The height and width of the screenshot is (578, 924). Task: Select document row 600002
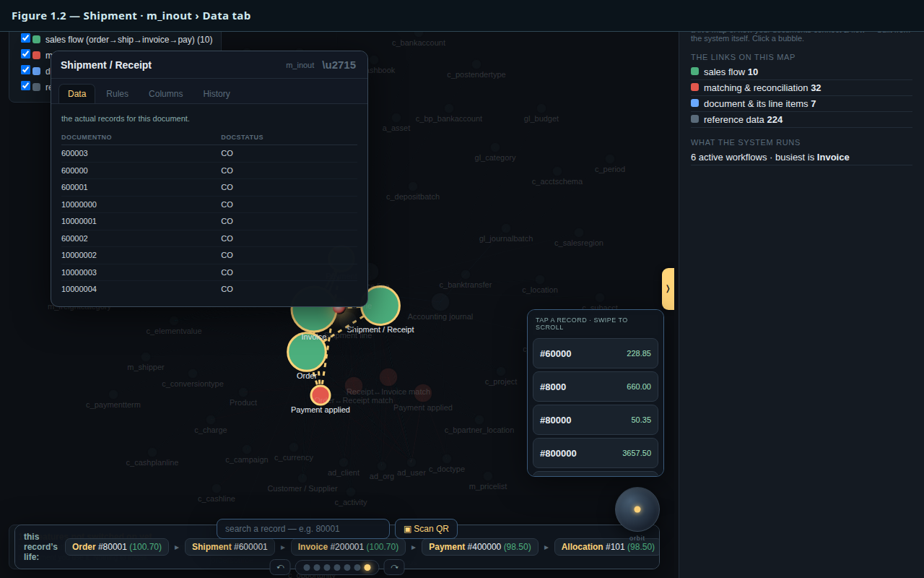[x=209, y=238]
